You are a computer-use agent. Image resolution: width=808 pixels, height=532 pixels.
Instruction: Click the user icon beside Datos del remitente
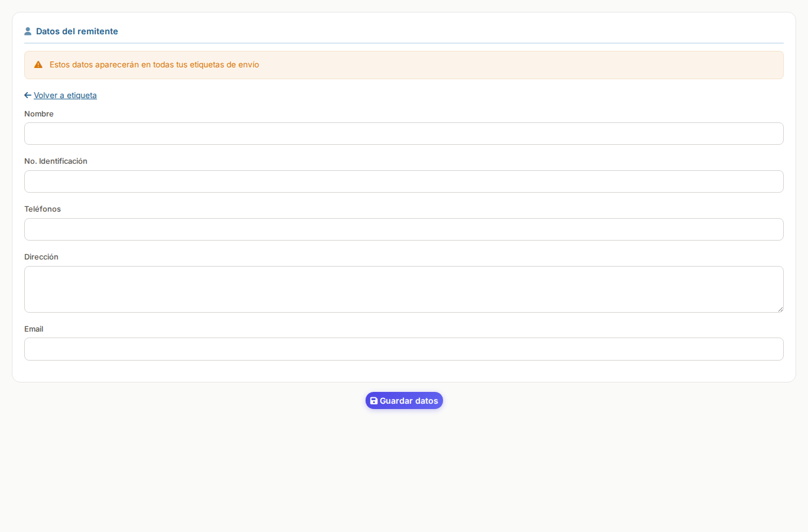[28, 31]
